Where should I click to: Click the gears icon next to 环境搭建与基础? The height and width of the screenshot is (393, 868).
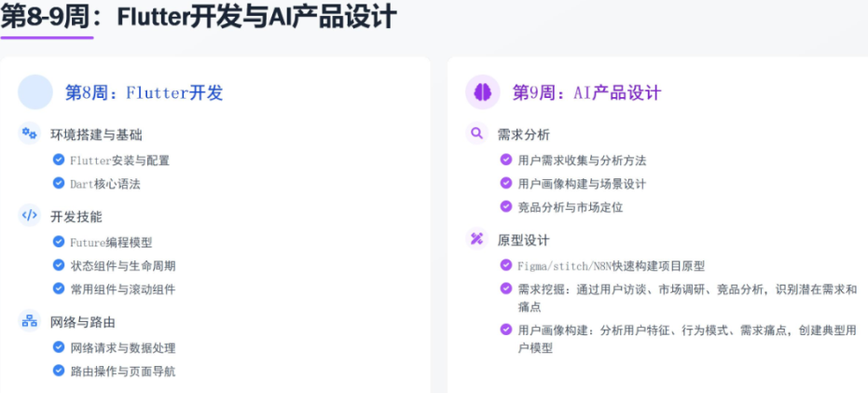pos(30,133)
